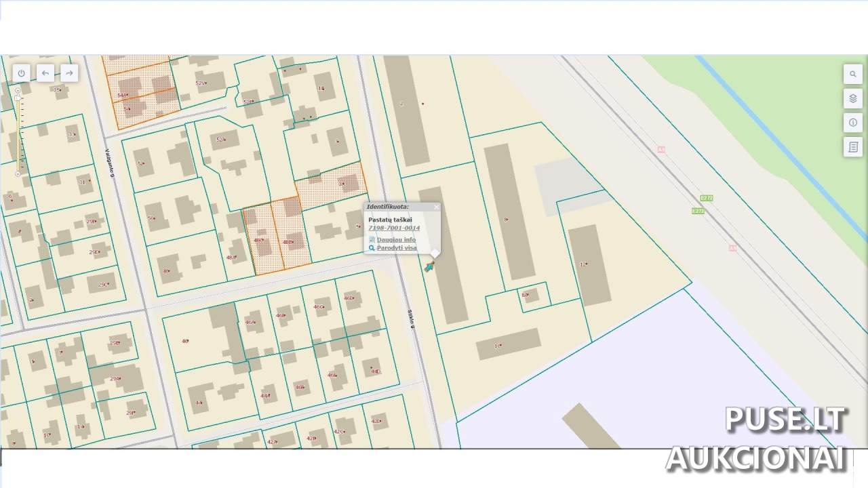Click the zoom slider handle
Viewport: 868px width, 488px height.
click(x=18, y=98)
